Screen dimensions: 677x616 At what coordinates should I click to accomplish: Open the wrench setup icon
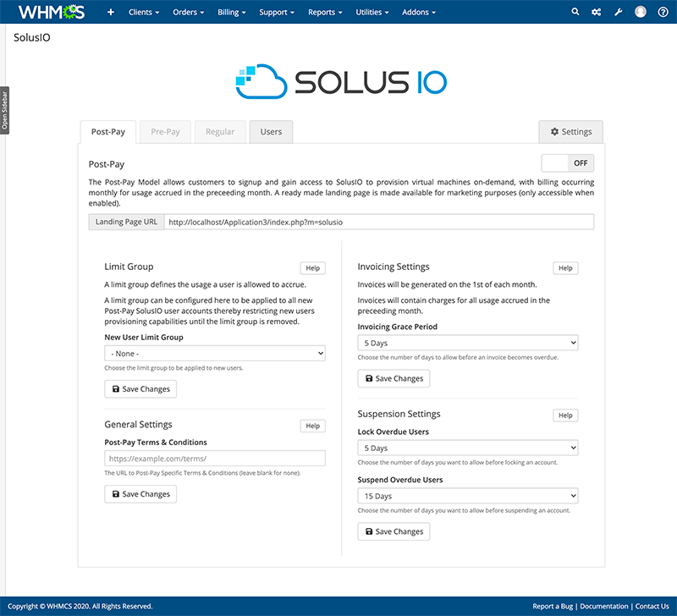619,13
